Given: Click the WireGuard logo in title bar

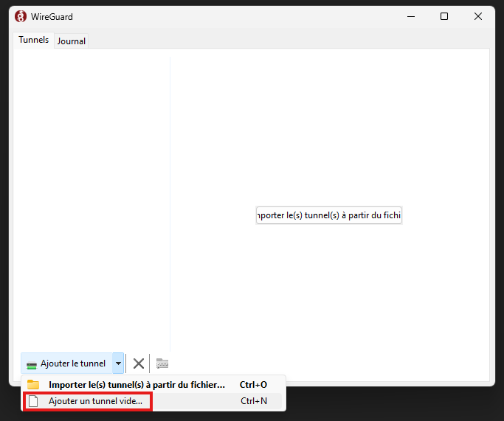Looking at the screenshot, I should coord(21,16).
